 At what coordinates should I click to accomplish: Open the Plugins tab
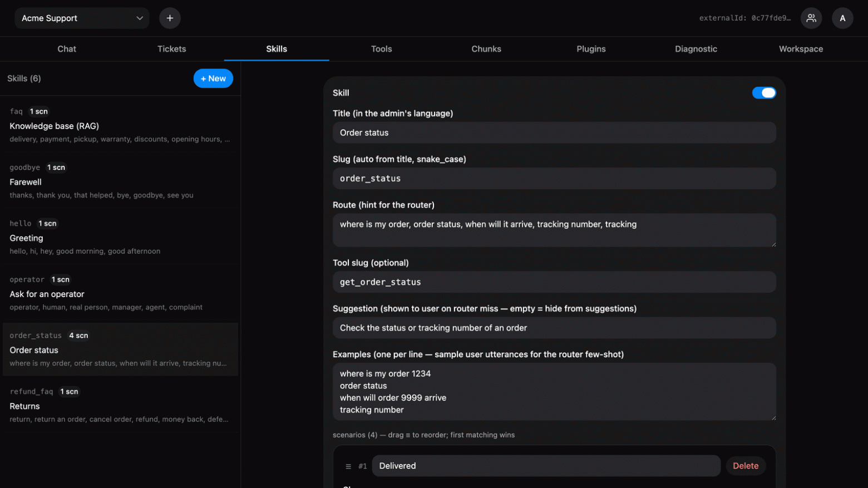click(591, 49)
